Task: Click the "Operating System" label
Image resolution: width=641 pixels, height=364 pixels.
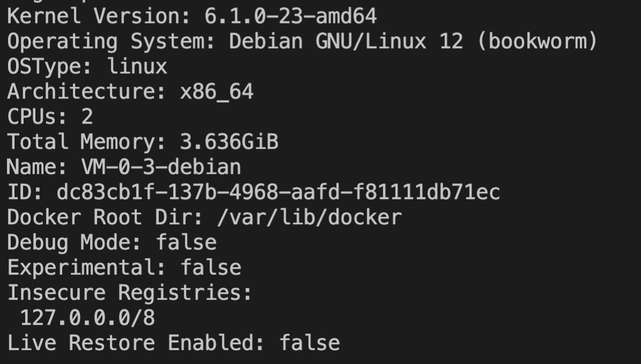Action: tap(111, 42)
